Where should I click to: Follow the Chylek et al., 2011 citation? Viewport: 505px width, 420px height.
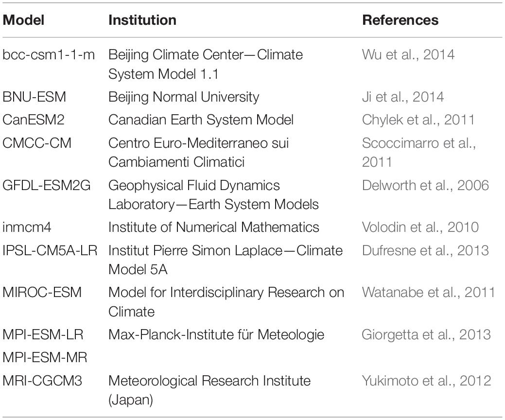click(418, 120)
